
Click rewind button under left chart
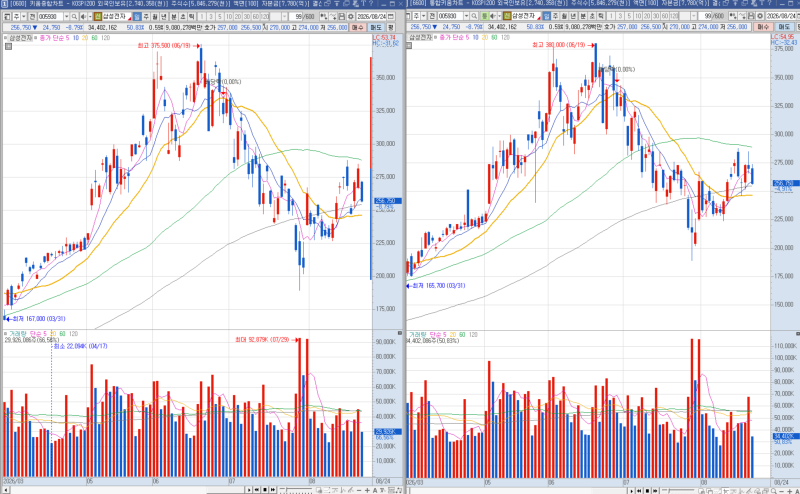coord(257,490)
